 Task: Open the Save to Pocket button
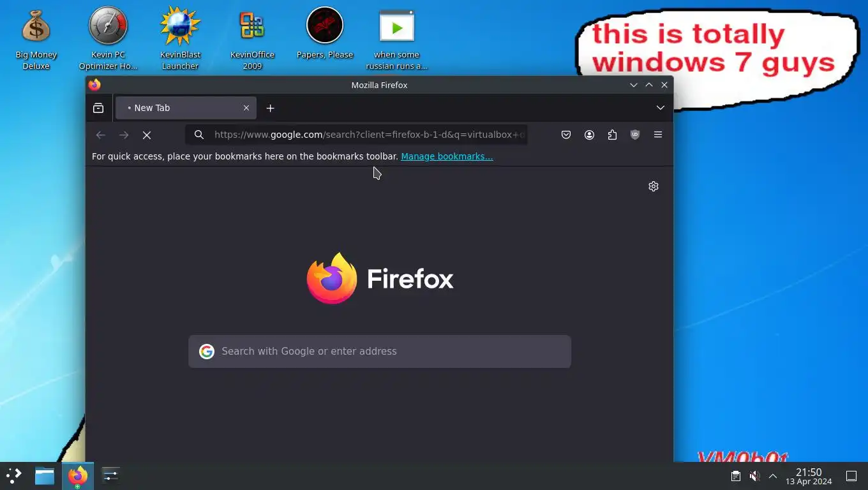click(x=566, y=135)
